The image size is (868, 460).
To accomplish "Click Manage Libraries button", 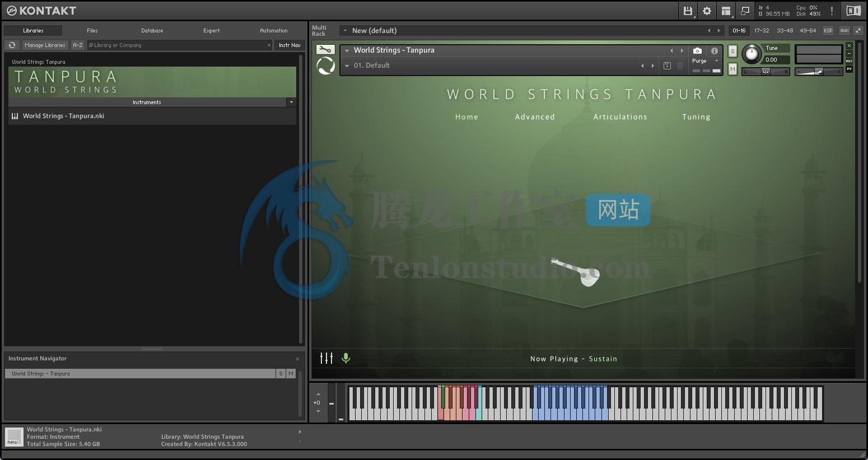I will pos(45,45).
